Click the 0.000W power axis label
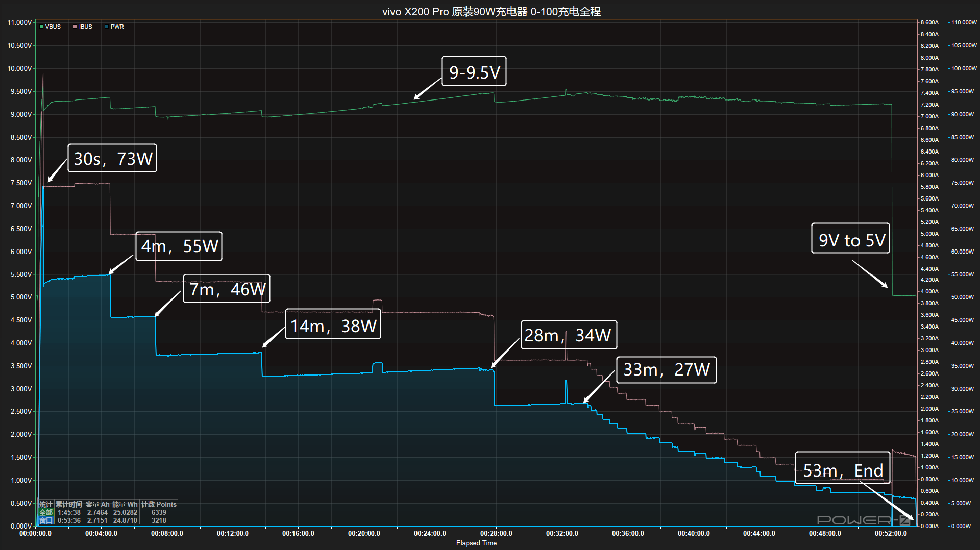 [x=962, y=526]
